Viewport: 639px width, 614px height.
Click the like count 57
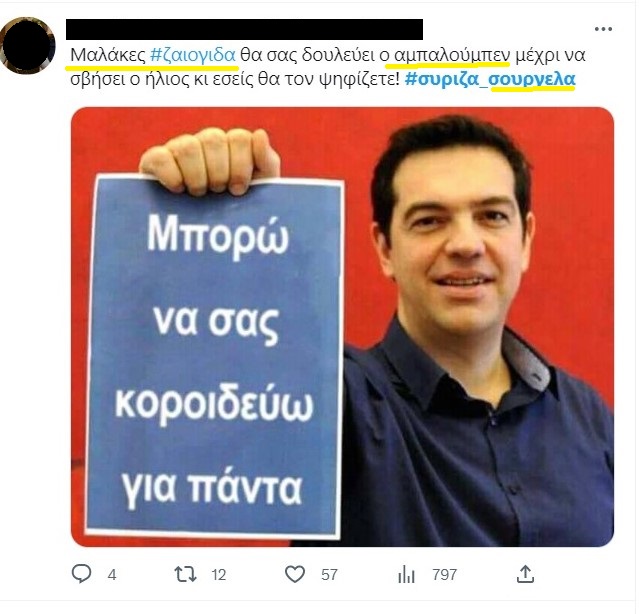[x=329, y=575]
